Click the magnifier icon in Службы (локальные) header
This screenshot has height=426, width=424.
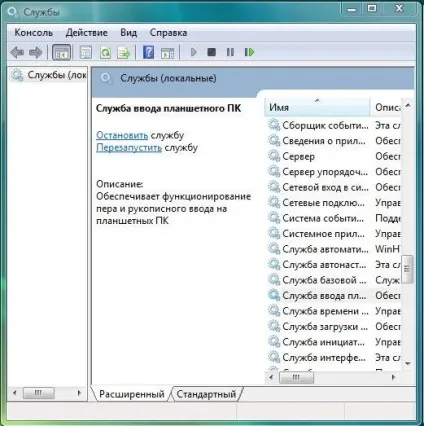[106, 79]
